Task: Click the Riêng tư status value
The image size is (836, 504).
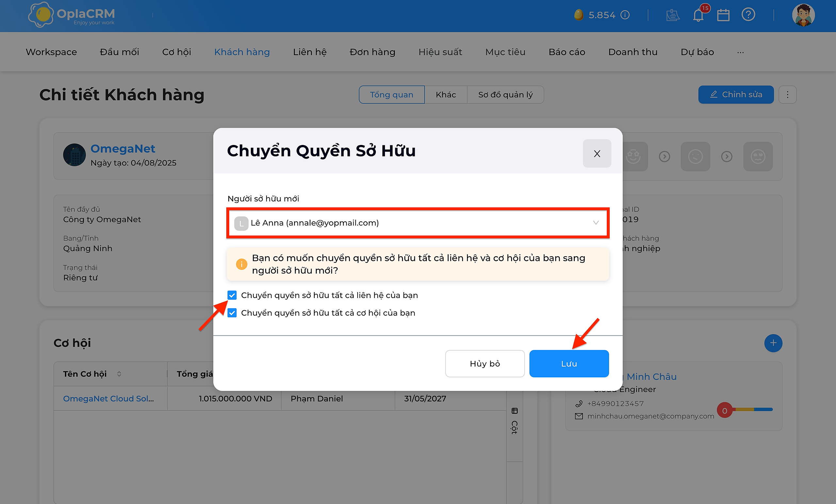Action: pyautogui.click(x=80, y=277)
